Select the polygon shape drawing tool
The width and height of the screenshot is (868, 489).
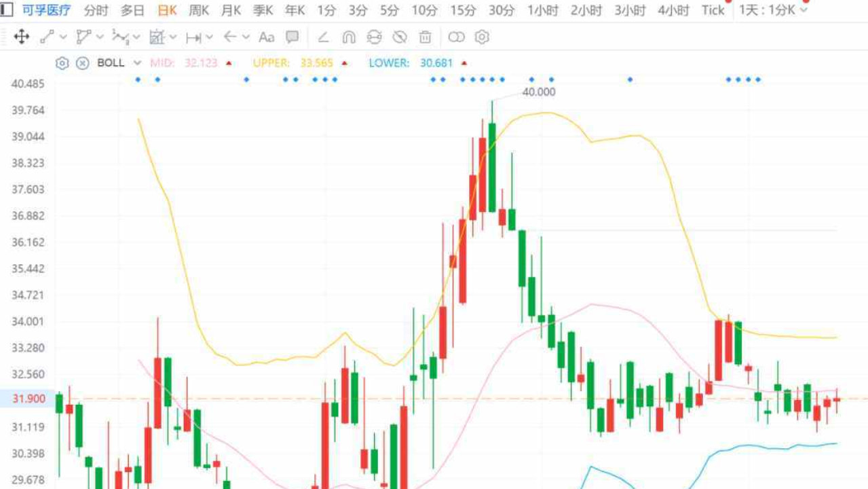tap(83, 37)
